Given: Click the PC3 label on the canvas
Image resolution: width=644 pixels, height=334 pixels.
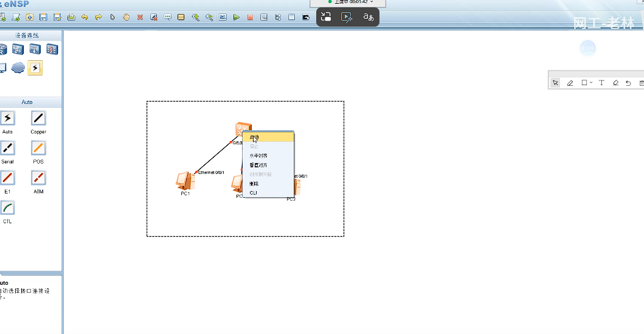Looking at the screenshot, I should click(x=291, y=200).
